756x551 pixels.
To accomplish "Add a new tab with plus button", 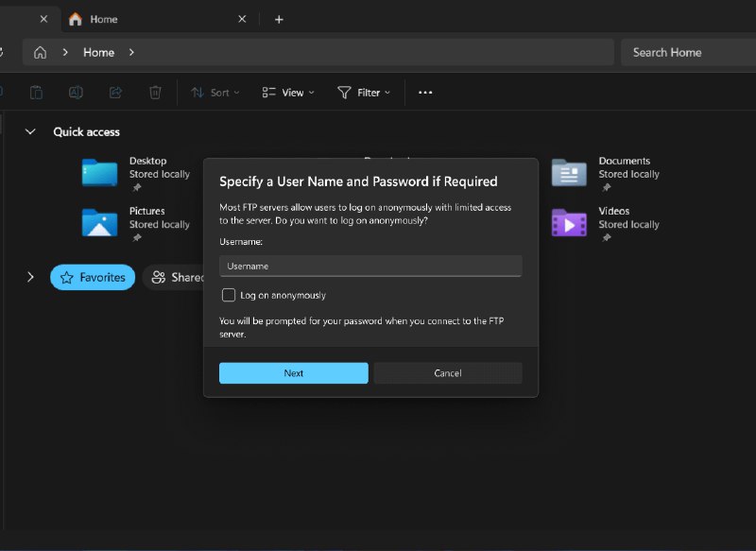I will pos(279,19).
